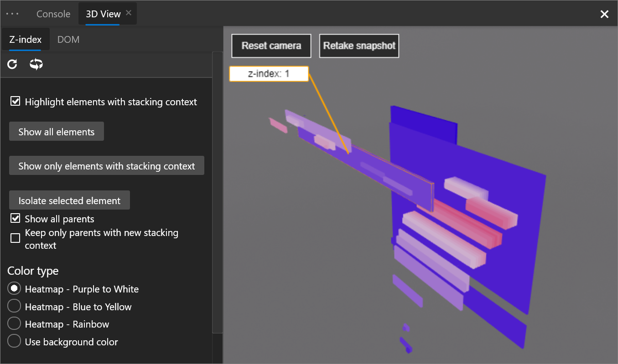Click the refresh snapshot icon
The width and height of the screenshot is (618, 364).
pos(12,64)
